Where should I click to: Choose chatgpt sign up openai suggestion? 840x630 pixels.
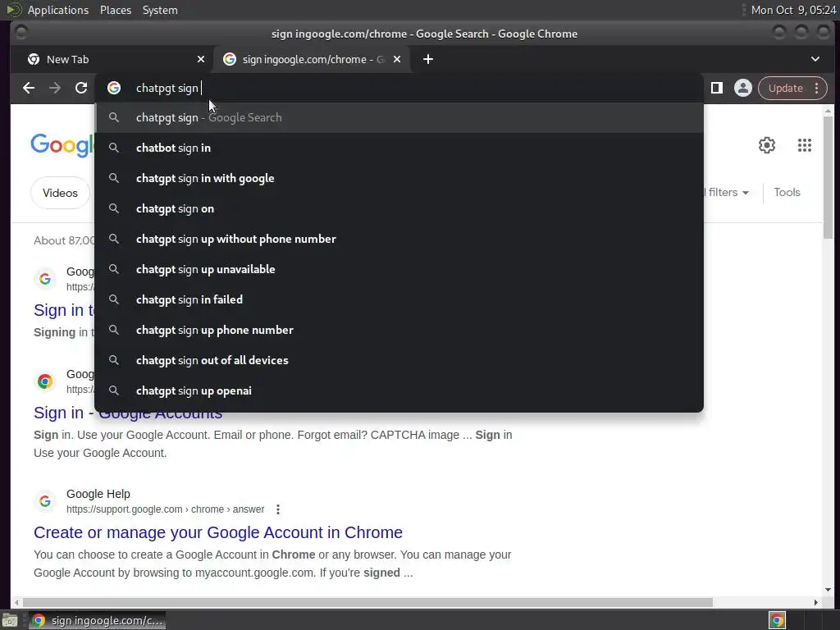click(399, 390)
